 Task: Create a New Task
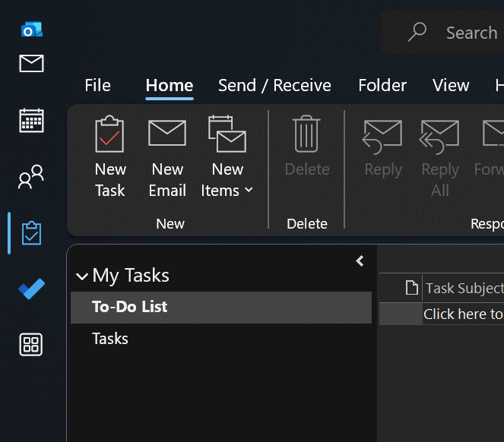[110, 156]
